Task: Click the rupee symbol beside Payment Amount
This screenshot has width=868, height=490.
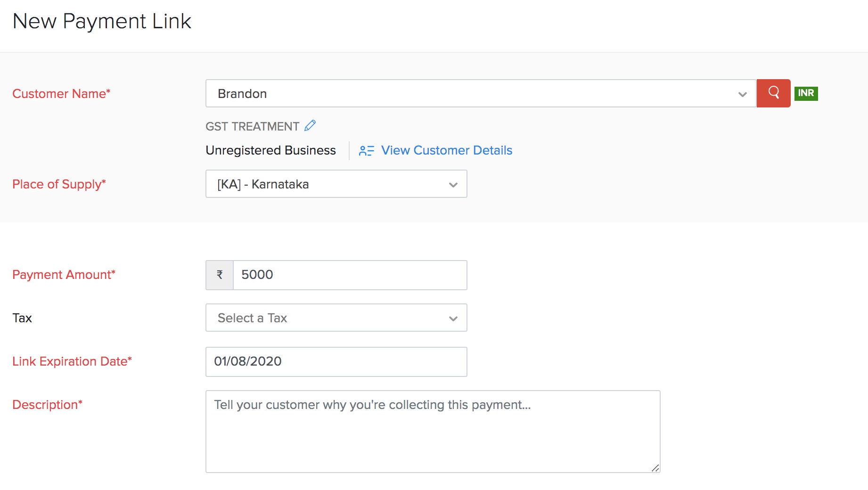Action: tap(219, 275)
